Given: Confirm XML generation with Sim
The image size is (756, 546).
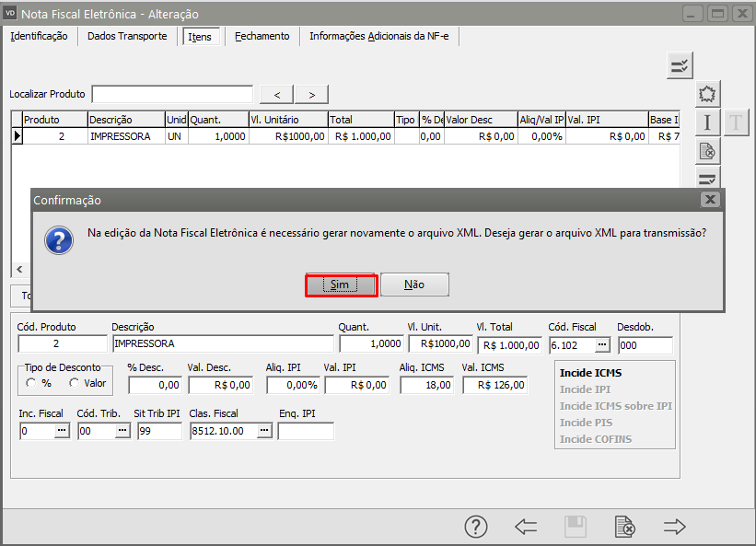Looking at the screenshot, I should (341, 285).
